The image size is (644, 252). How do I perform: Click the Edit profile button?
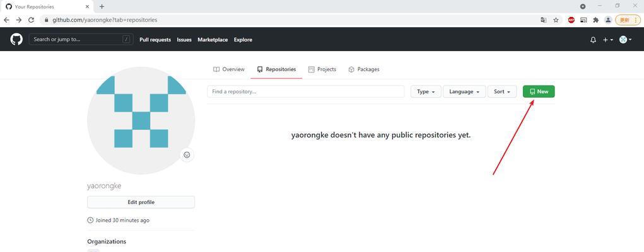point(141,202)
